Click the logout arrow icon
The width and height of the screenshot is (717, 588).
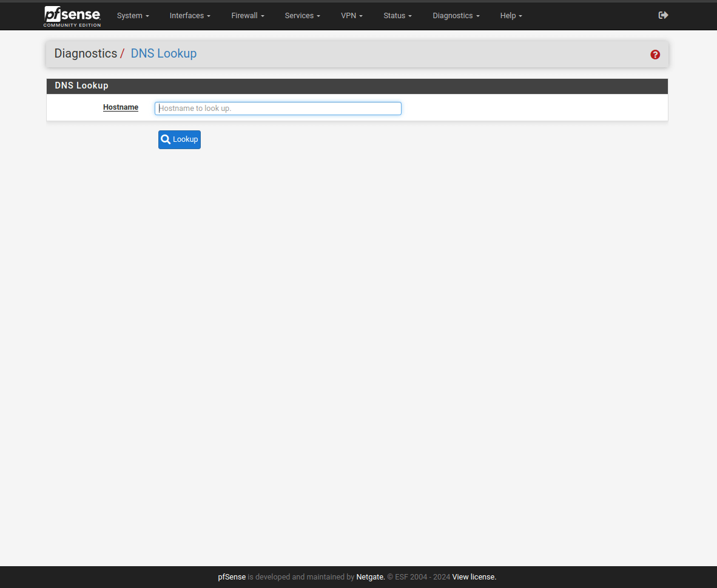coord(663,15)
